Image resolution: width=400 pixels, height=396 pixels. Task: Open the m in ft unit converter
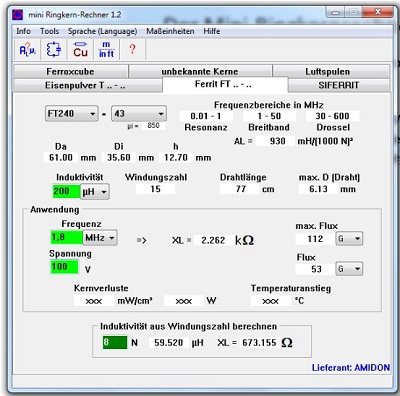tap(106, 50)
